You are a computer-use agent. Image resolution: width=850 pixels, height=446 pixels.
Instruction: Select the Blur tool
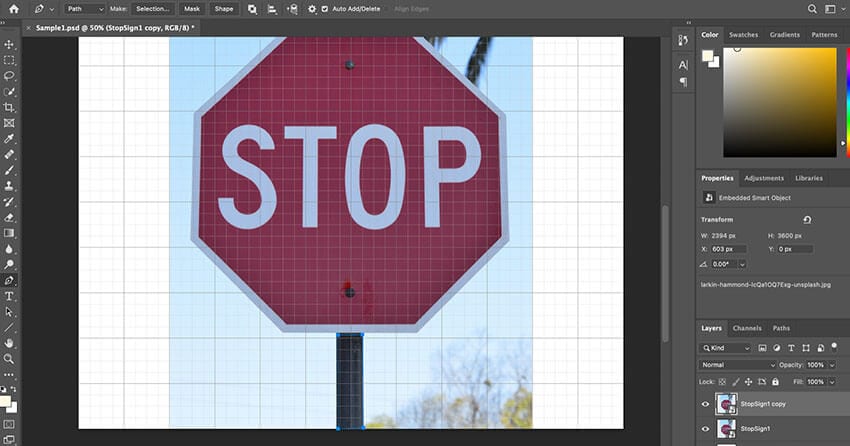(9, 249)
